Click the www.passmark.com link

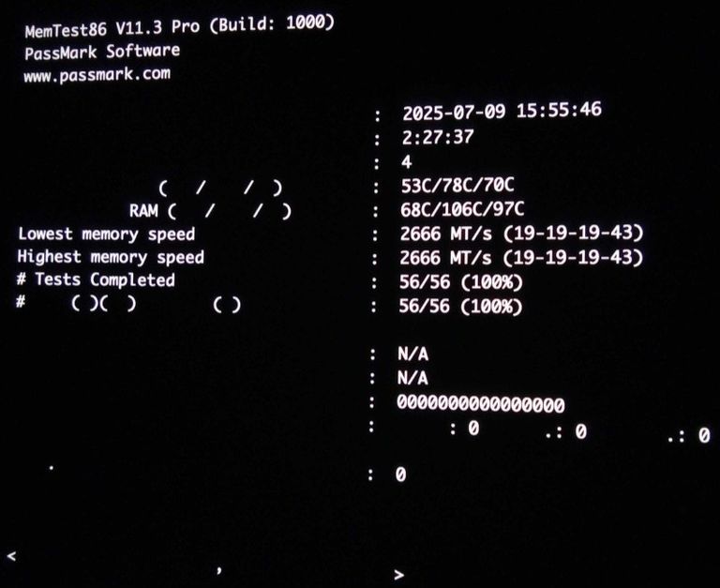pyautogui.click(x=97, y=74)
